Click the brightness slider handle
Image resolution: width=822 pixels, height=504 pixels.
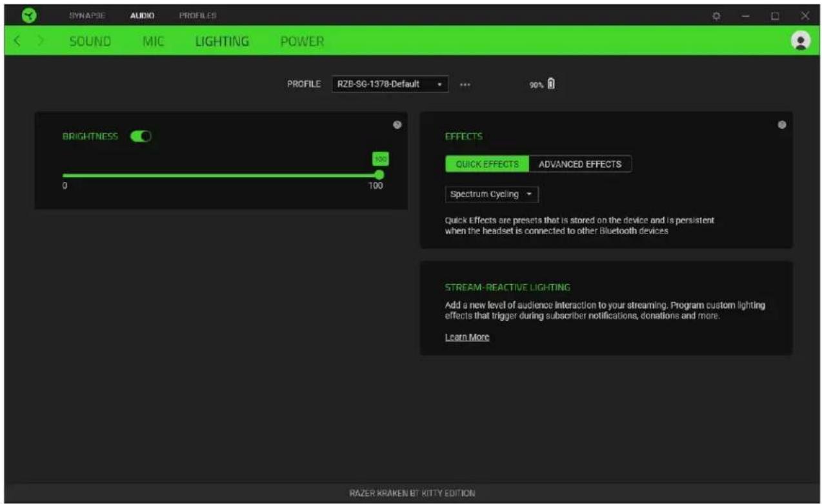[x=379, y=175]
